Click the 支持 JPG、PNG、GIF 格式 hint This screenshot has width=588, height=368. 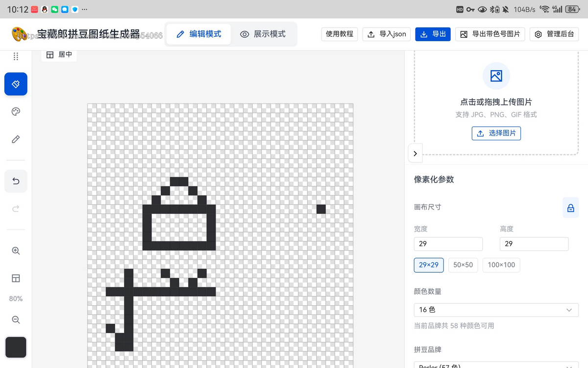496,115
